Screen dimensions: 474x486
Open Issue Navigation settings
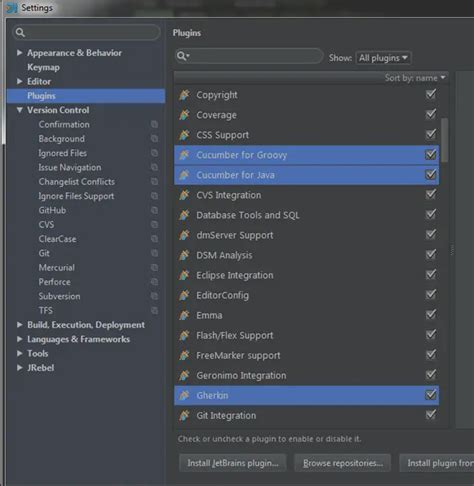[x=70, y=167]
